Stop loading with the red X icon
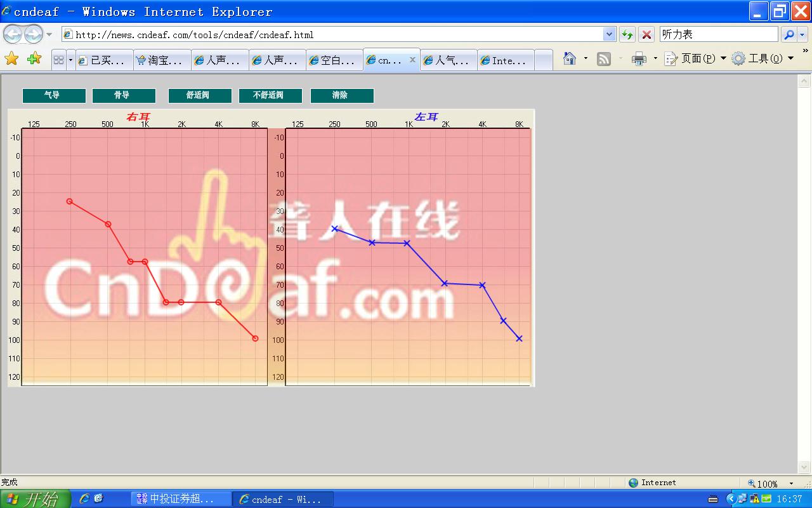 pyautogui.click(x=646, y=35)
